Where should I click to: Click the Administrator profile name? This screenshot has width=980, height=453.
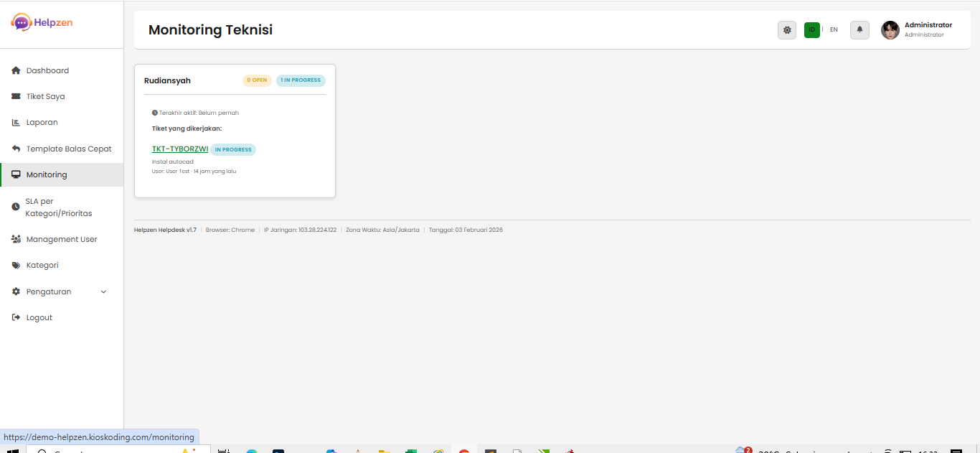[928, 24]
